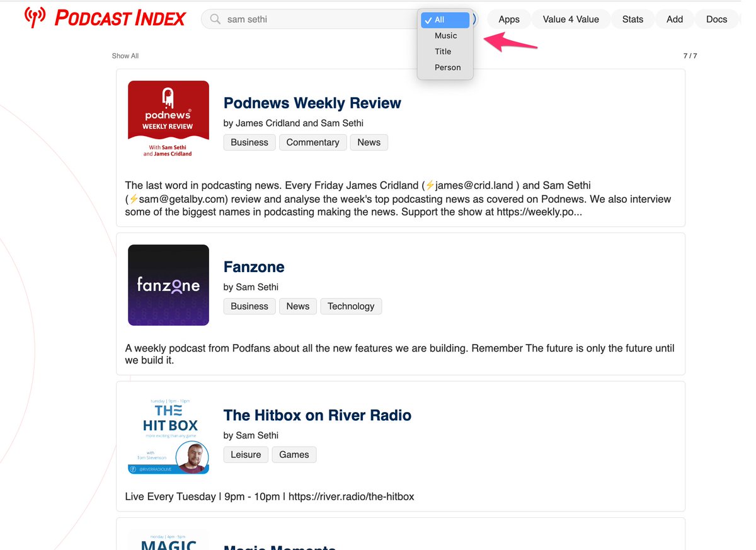
Task: Click Business tag under Fanzone
Action: (249, 306)
